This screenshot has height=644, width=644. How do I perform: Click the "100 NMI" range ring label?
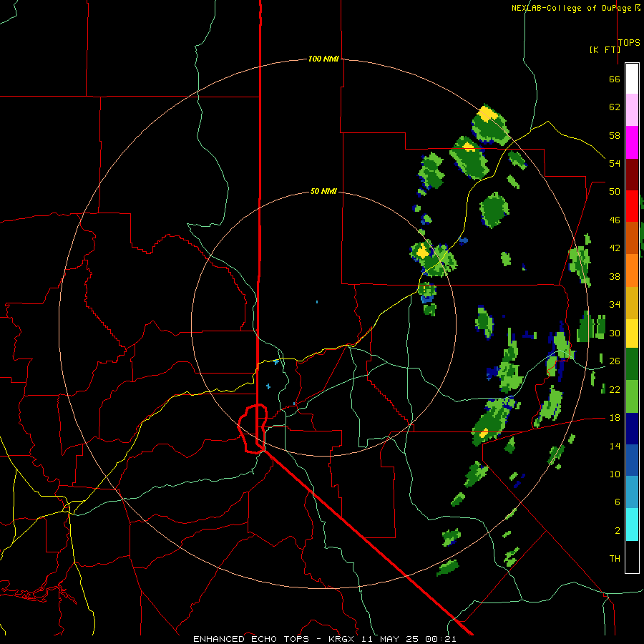(x=323, y=59)
